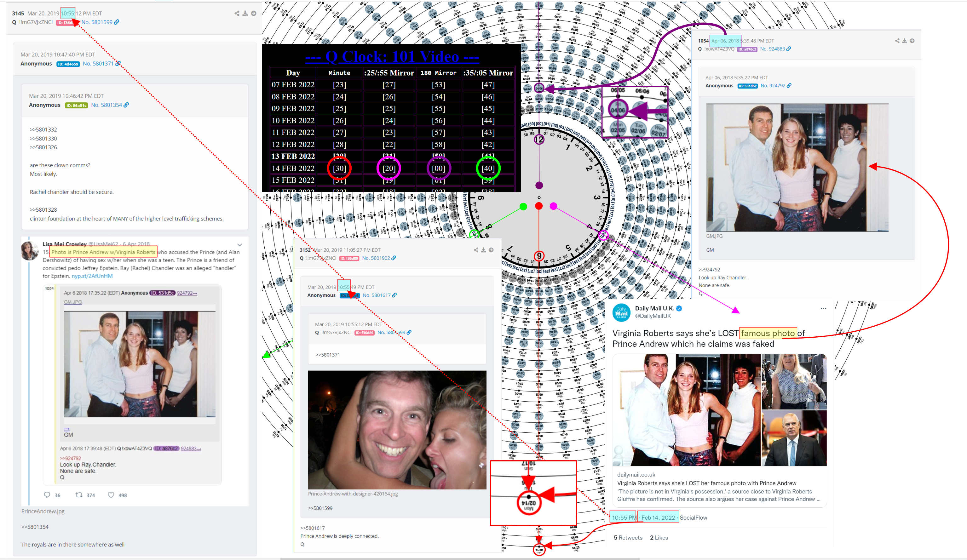Open the Q Clock: 101 Video title link
This screenshot has height=560, width=967.
tap(392, 57)
